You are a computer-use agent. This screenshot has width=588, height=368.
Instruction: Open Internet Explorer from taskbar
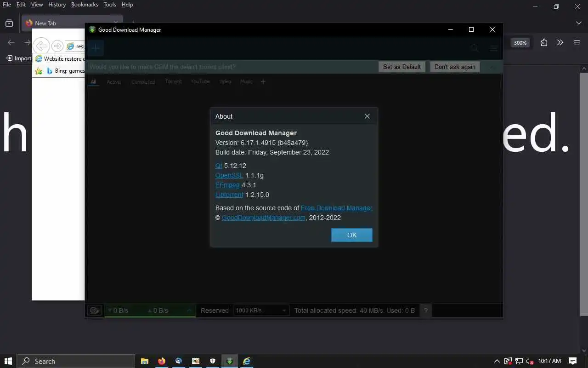[247, 361]
